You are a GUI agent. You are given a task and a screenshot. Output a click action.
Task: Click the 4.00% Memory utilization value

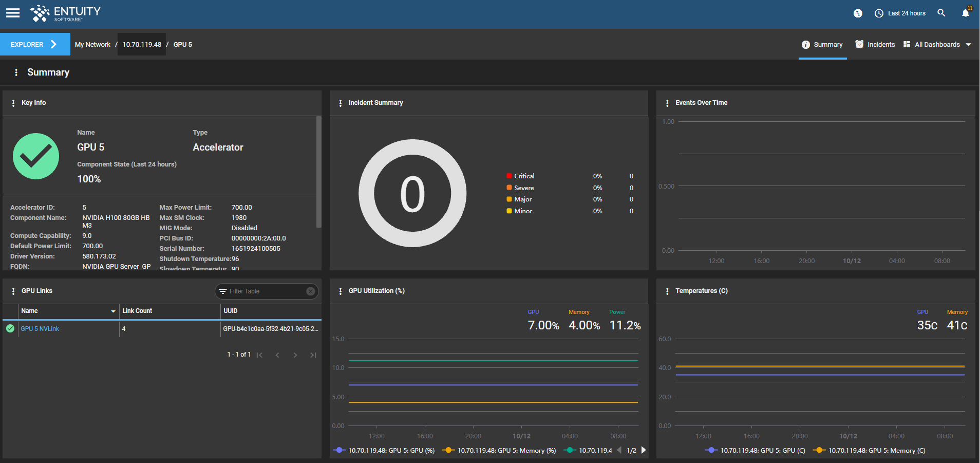click(585, 325)
